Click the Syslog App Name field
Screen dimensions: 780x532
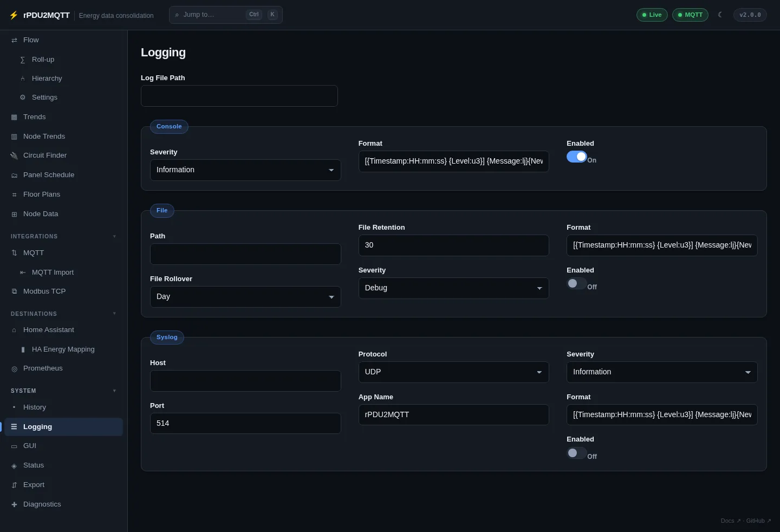tap(453, 415)
